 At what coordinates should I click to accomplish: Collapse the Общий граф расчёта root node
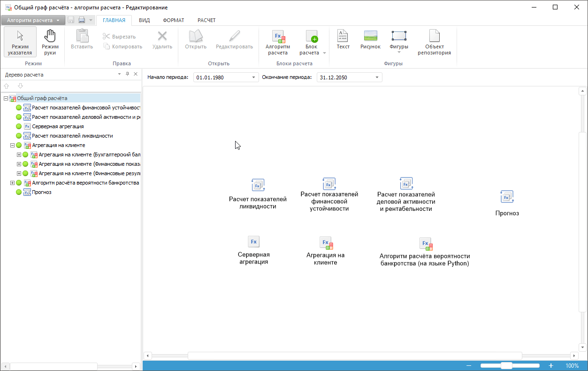pos(6,98)
